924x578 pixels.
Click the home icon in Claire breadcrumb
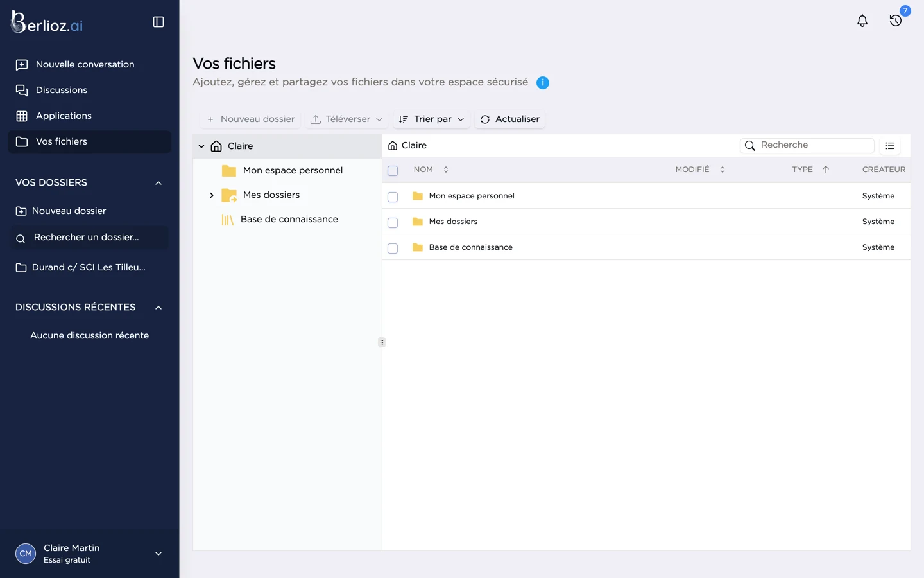393,146
